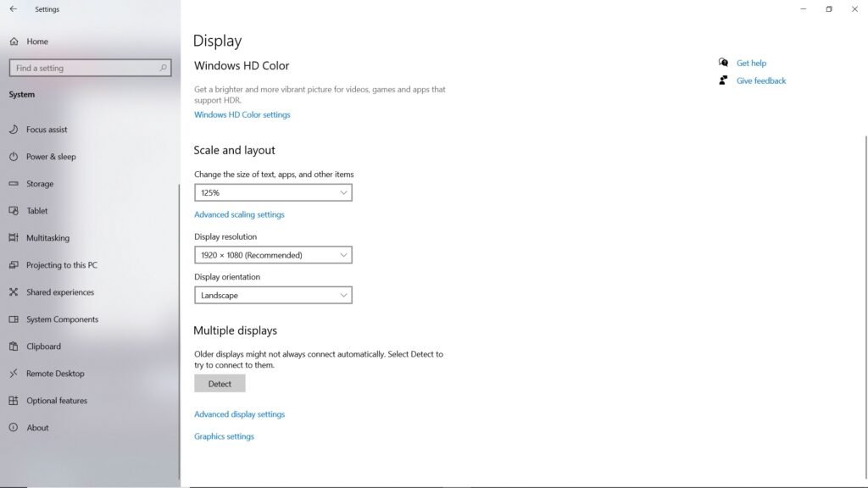This screenshot has width=868, height=488.
Task: Click the About info icon
Action: click(x=14, y=428)
